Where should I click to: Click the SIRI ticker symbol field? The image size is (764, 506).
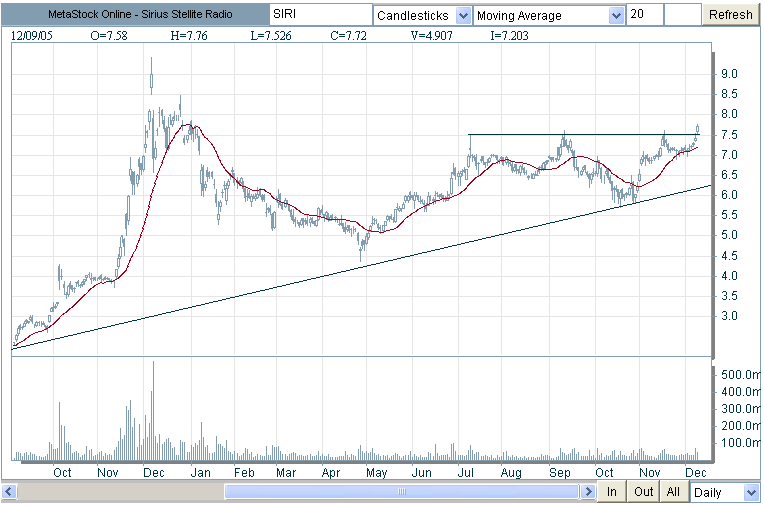tap(321, 15)
